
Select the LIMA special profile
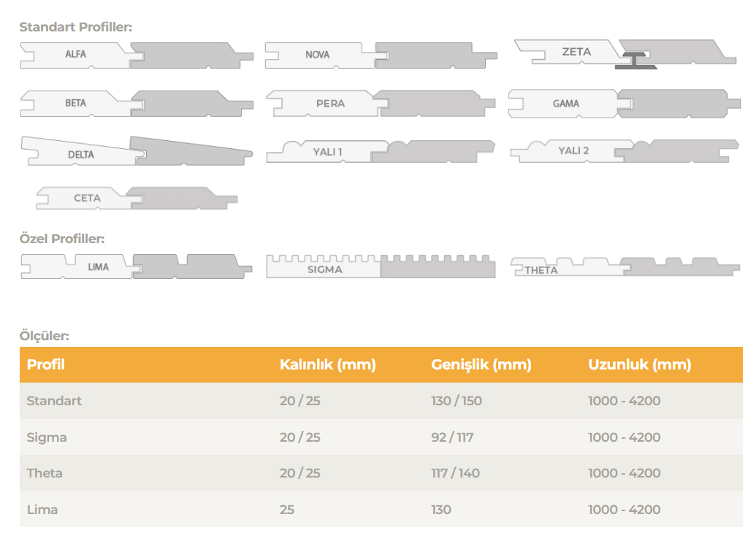137,266
